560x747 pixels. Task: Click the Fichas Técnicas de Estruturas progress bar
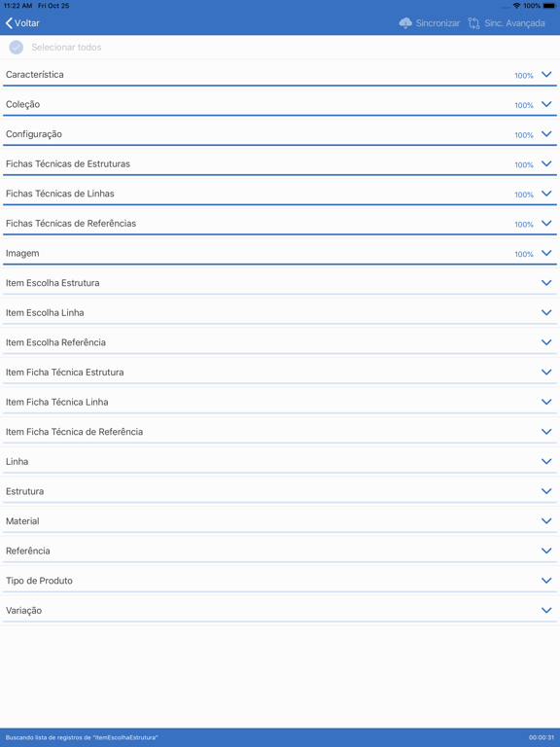click(280, 175)
